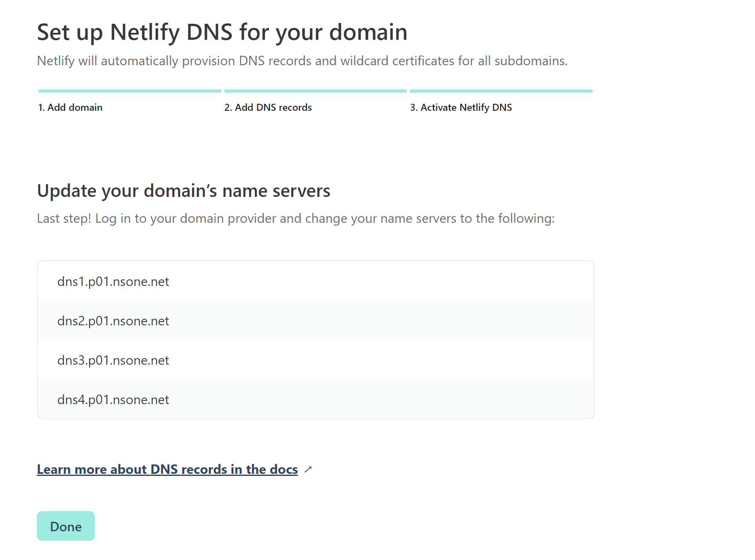Click the Update your domain's name servers heading
Viewport: 755px width, 560px height.
click(183, 191)
